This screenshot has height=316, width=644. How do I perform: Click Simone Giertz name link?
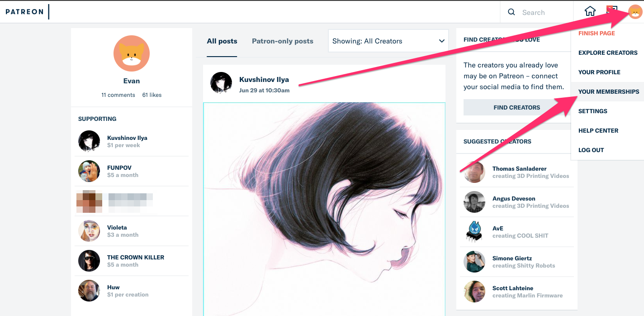tap(512, 258)
